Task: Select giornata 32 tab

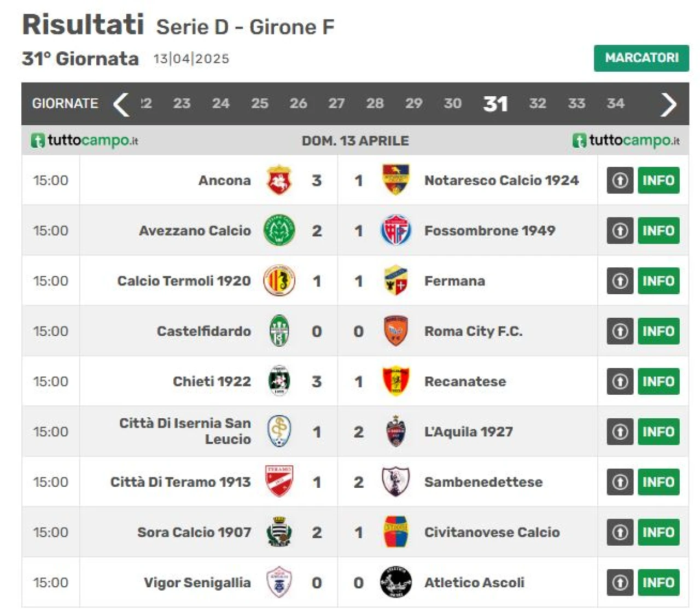Action: point(538,103)
